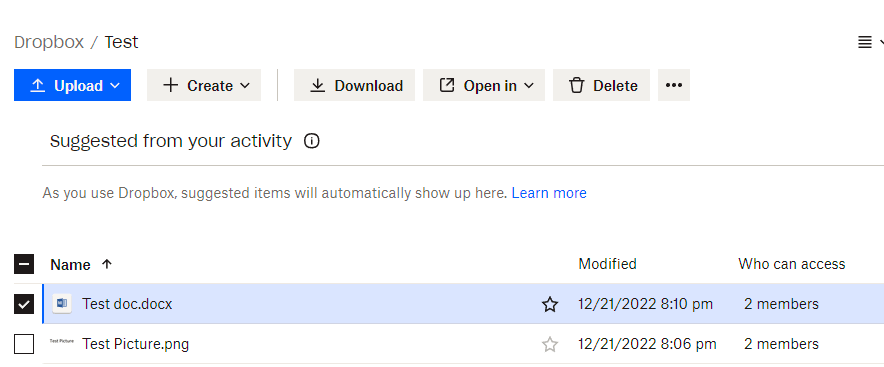Sort files by Modified column

point(607,264)
